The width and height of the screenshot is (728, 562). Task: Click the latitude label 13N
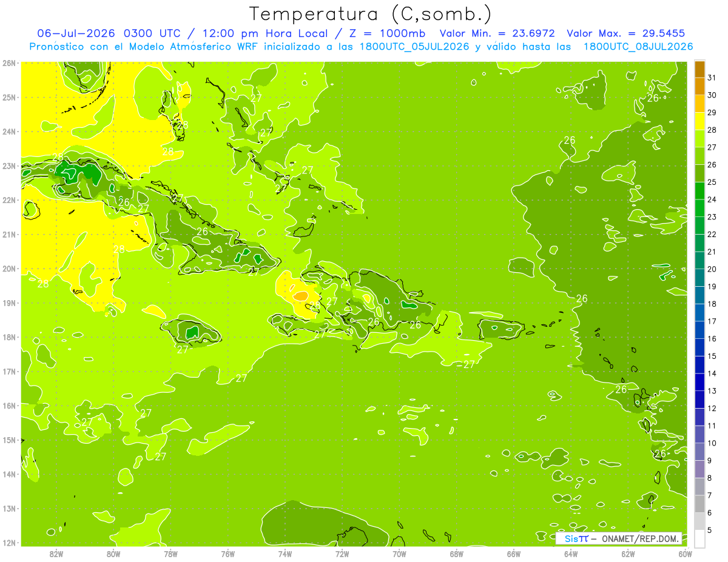(x=9, y=509)
